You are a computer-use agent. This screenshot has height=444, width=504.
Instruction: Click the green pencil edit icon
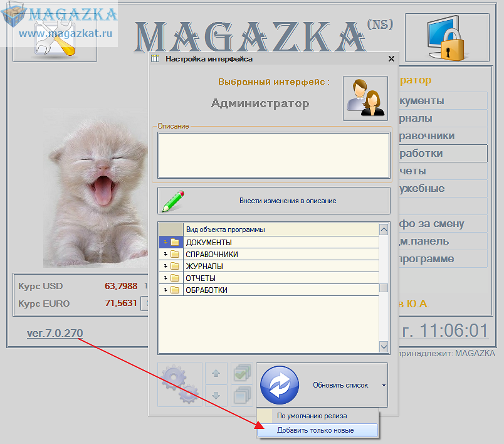tap(174, 201)
